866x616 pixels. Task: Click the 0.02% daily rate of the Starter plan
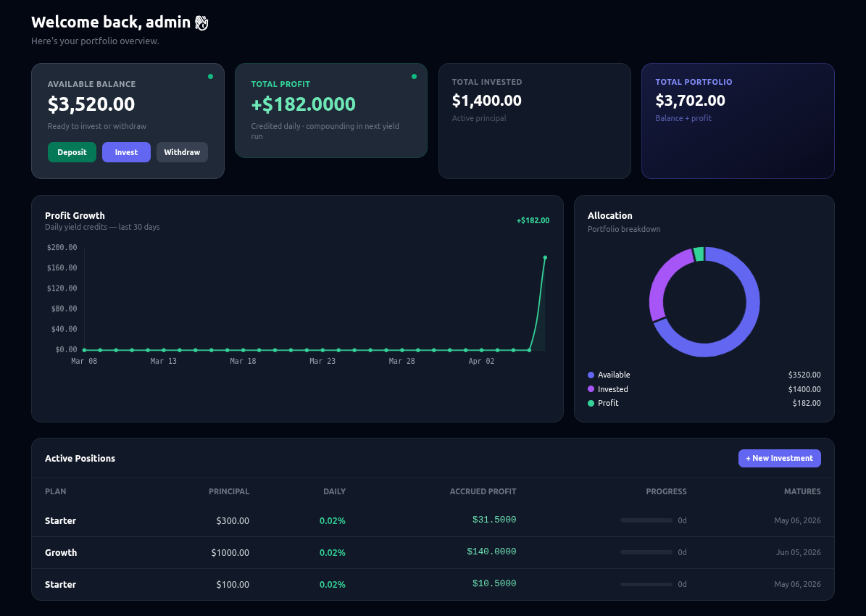tap(332, 520)
